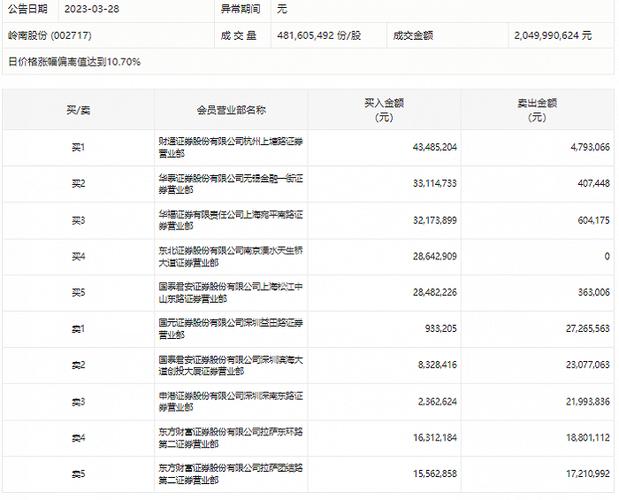
Task: Select the 卖5 row label
Action: [x=78, y=474]
